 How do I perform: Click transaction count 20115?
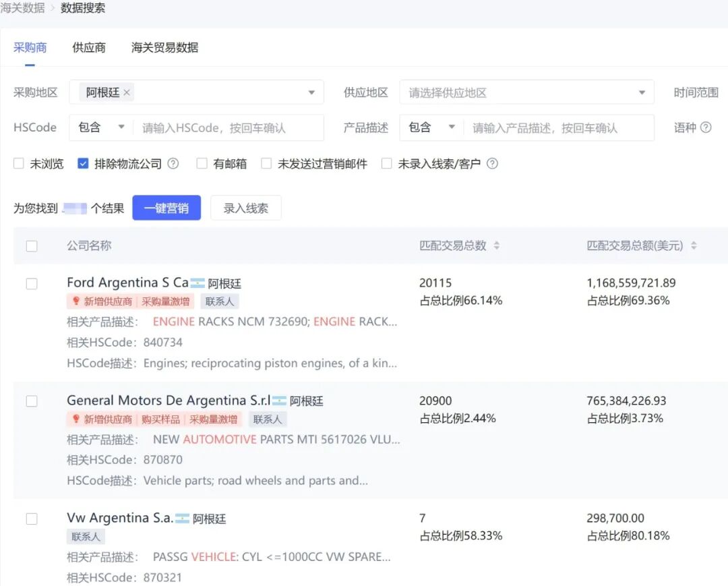pyautogui.click(x=435, y=283)
